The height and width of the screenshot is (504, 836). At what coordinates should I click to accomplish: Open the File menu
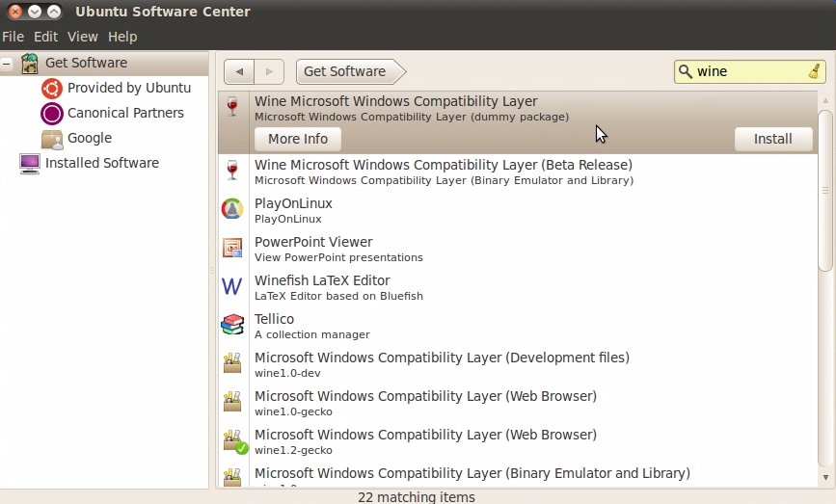(13, 37)
